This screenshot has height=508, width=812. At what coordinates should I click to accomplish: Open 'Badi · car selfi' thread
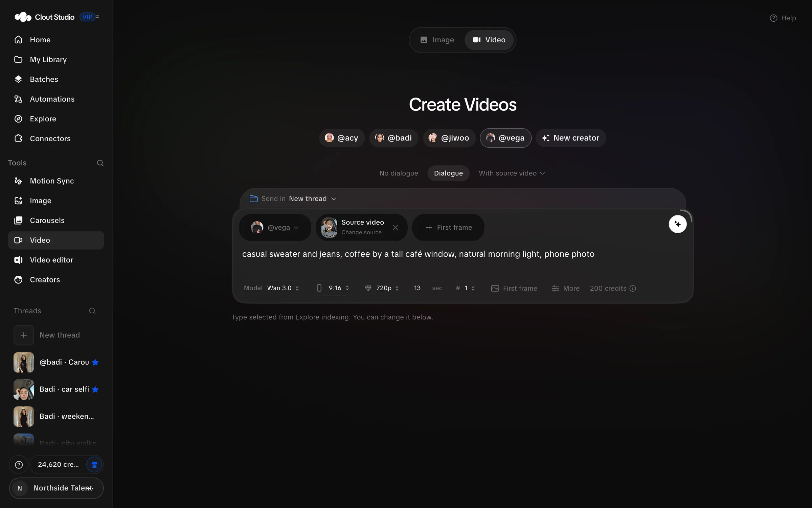coord(51,389)
